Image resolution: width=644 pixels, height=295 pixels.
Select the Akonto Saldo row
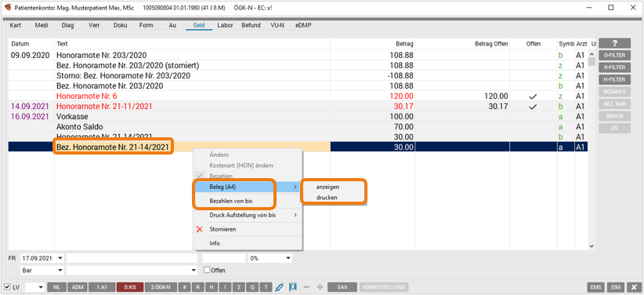298,127
